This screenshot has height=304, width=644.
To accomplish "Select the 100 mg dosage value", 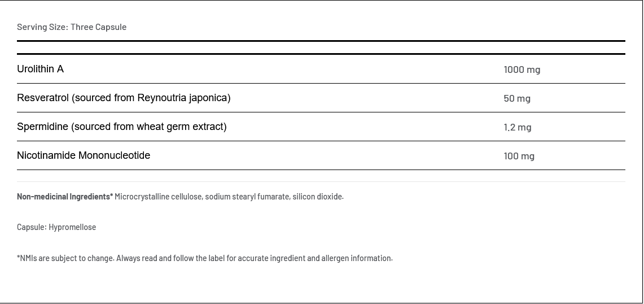I will click(519, 156).
